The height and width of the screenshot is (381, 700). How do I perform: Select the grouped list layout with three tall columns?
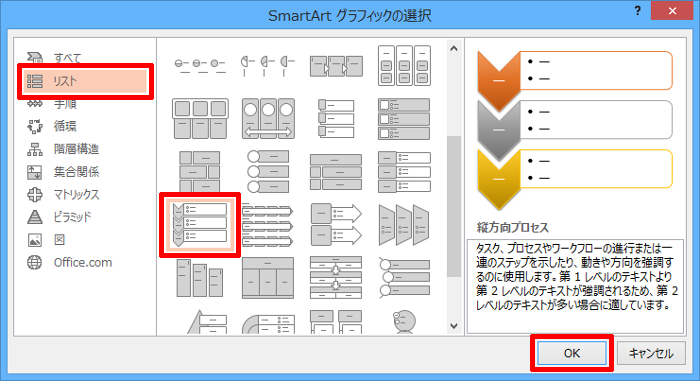point(404,65)
